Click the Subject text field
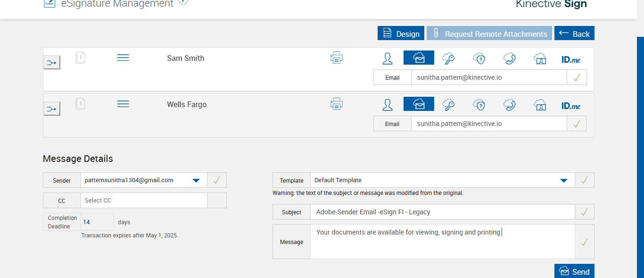The image size is (644, 278). pos(442,212)
